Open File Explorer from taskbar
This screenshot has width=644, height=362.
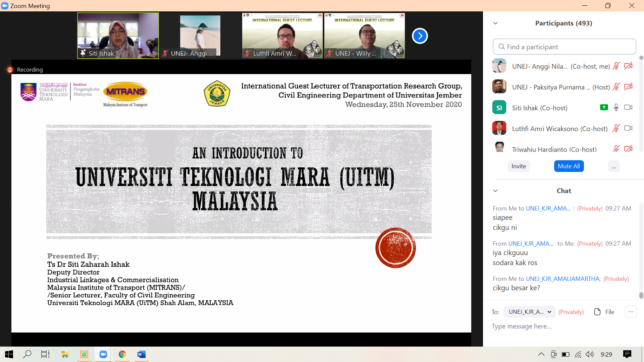pyautogui.click(x=65, y=354)
